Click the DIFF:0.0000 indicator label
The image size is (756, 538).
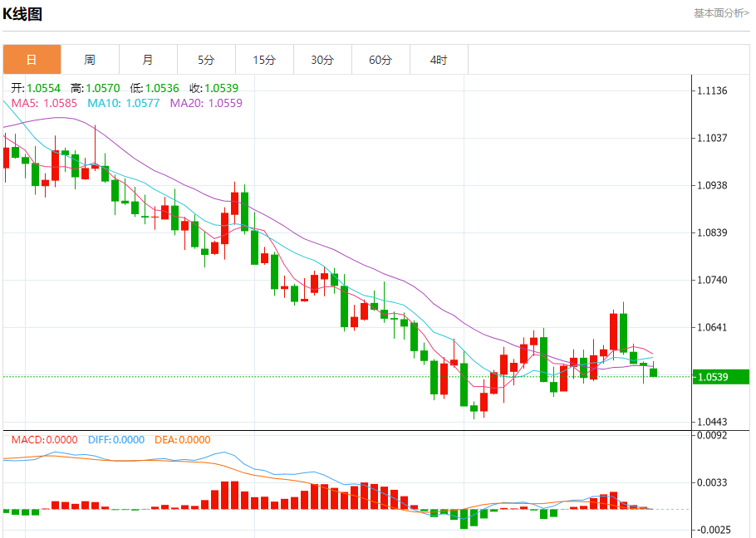tap(116, 440)
